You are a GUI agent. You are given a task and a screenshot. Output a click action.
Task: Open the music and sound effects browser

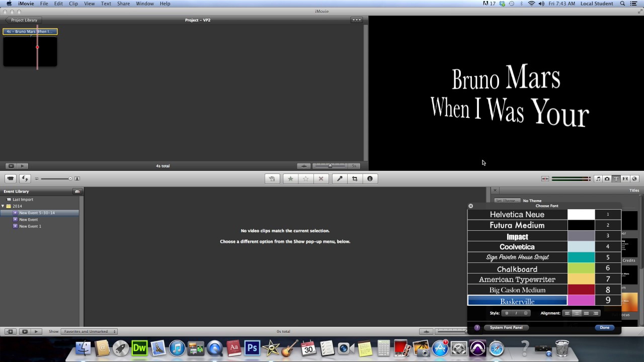(x=598, y=178)
